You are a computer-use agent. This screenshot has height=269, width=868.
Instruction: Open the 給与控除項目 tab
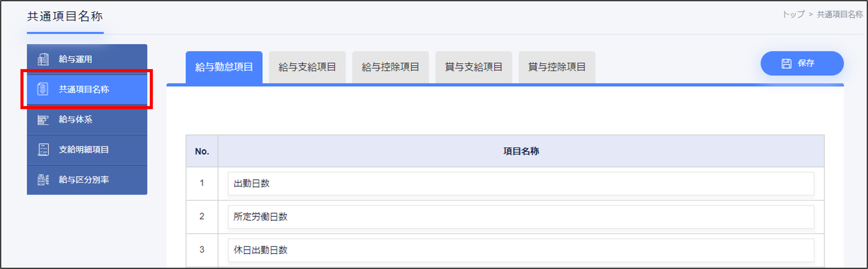point(391,67)
